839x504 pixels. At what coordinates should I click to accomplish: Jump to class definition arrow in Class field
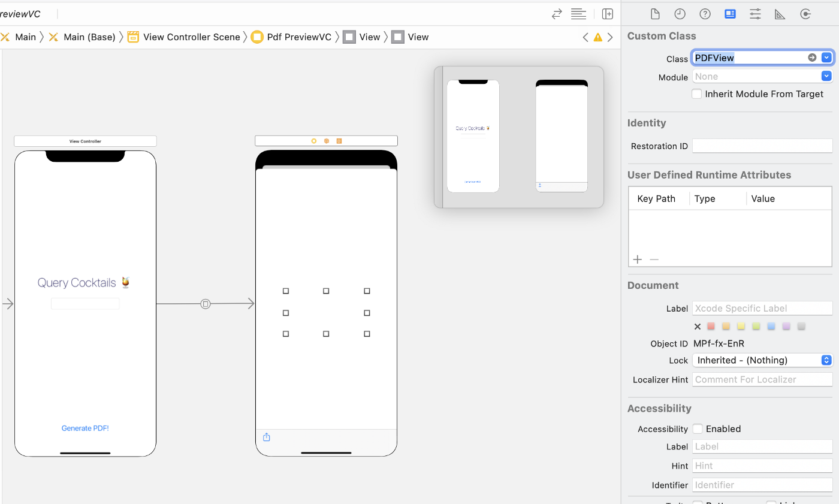(x=812, y=58)
